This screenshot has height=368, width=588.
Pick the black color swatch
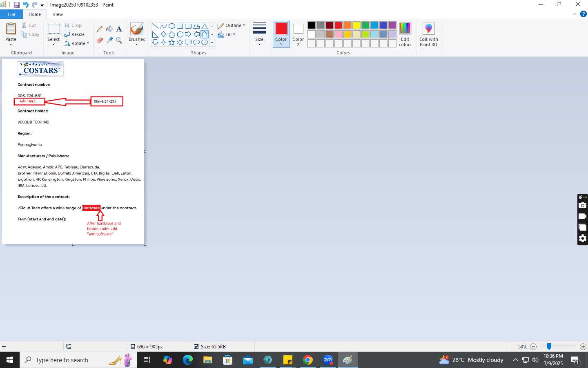(312, 25)
